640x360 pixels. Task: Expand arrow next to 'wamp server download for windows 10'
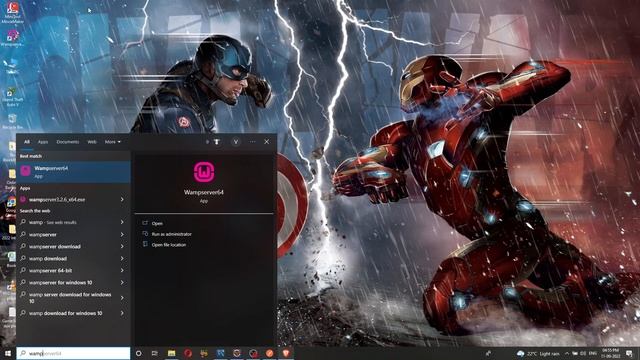point(122,298)
